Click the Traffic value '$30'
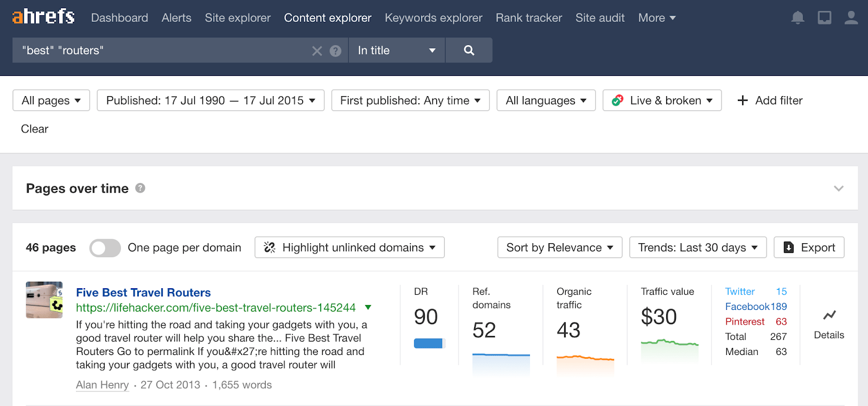Screen dimensions: 868x406 (659, 317)
